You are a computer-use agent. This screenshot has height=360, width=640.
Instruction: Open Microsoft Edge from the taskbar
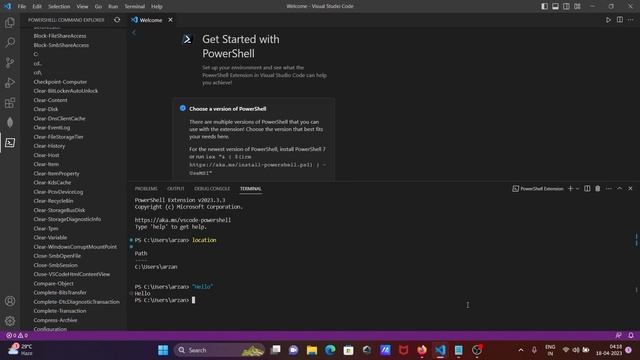(x=330, y=350)
